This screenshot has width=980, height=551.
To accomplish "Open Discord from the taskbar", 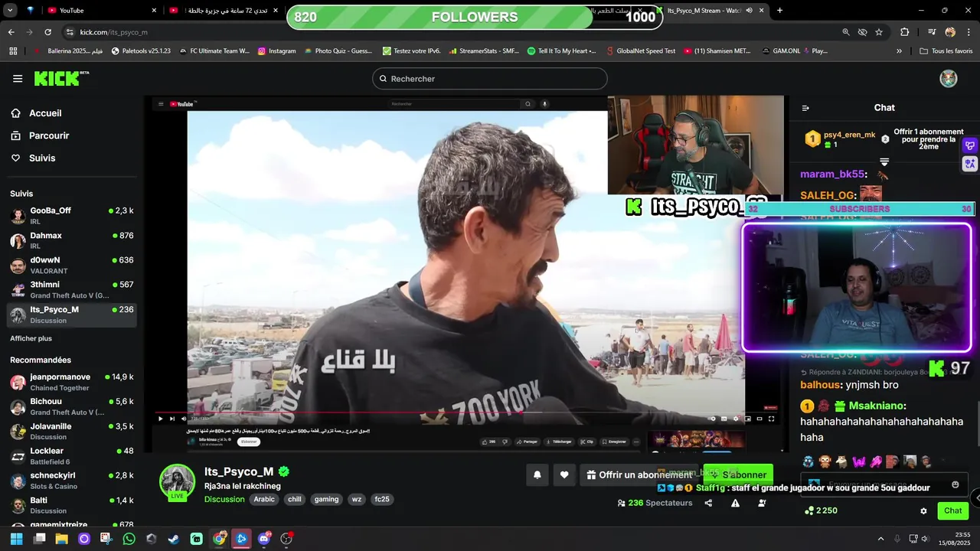I will (264, 539).
